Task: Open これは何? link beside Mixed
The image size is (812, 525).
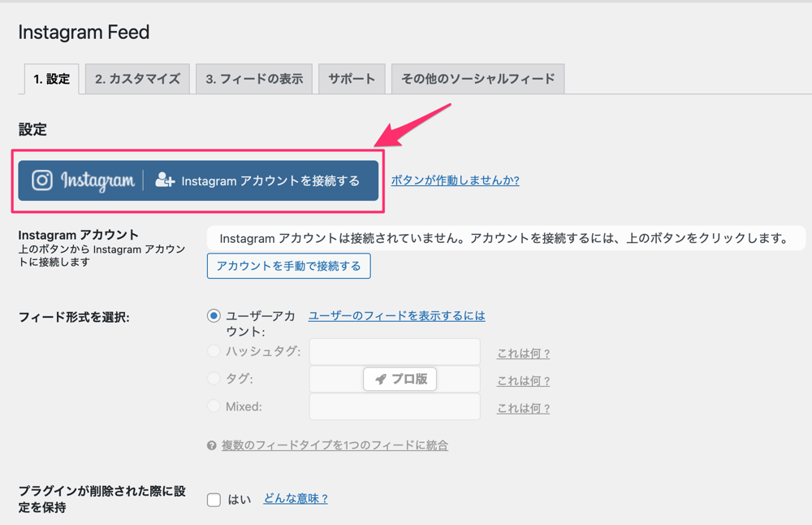Action: tap(523, 409)
